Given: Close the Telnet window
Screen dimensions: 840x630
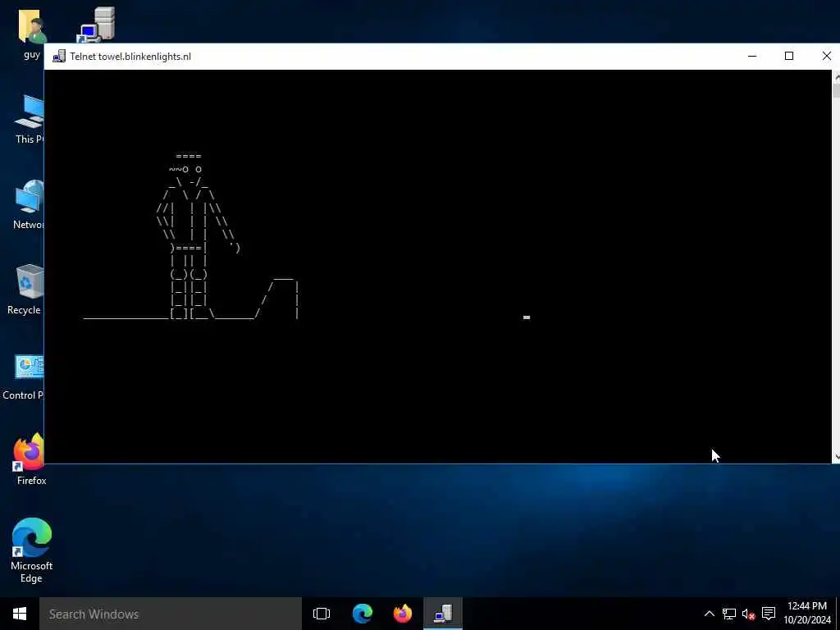Looking at the screenshot, I should (826, 57).
